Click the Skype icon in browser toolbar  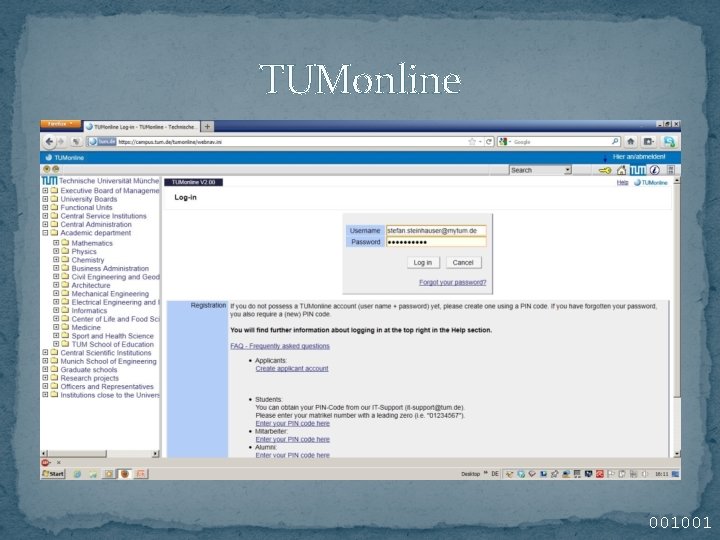pos(669,141)
